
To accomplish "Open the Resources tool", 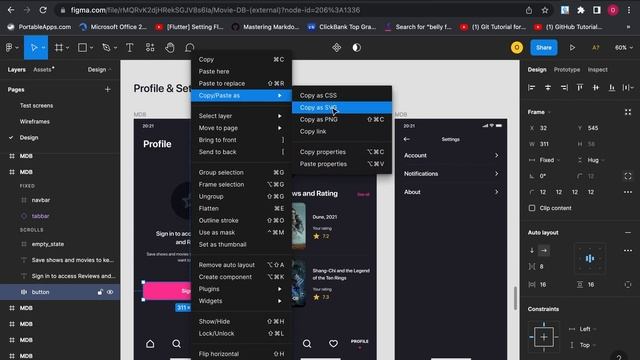I will pos(150,48).
